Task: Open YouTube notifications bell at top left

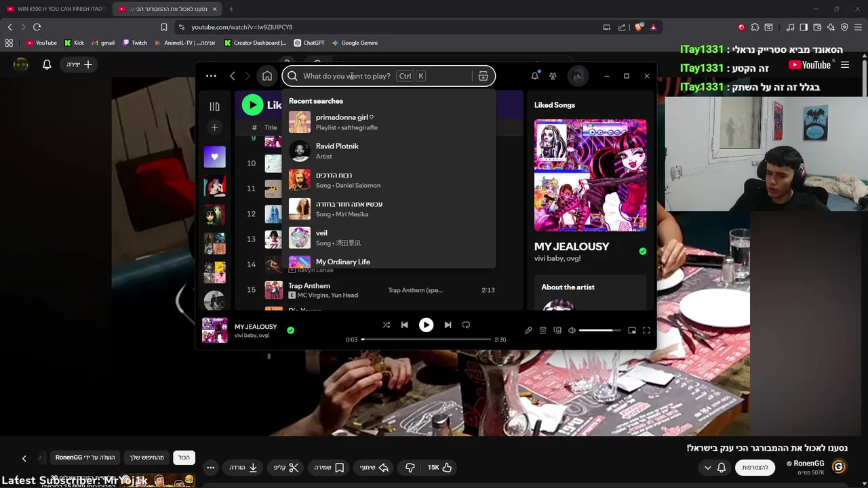Action: pyautogui.click(x=47, y=64)
